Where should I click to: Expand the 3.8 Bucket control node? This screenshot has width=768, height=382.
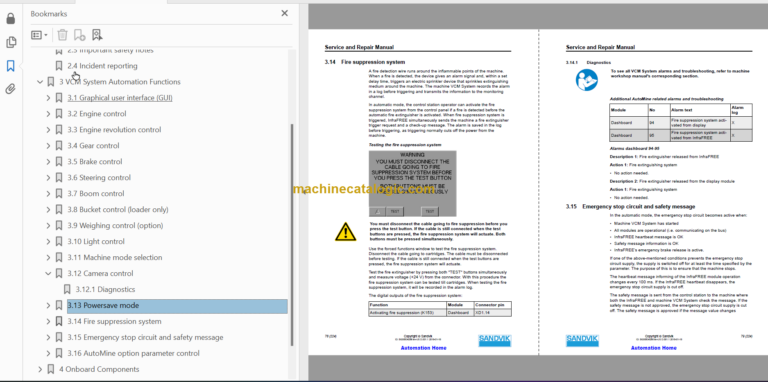(48, 210)
